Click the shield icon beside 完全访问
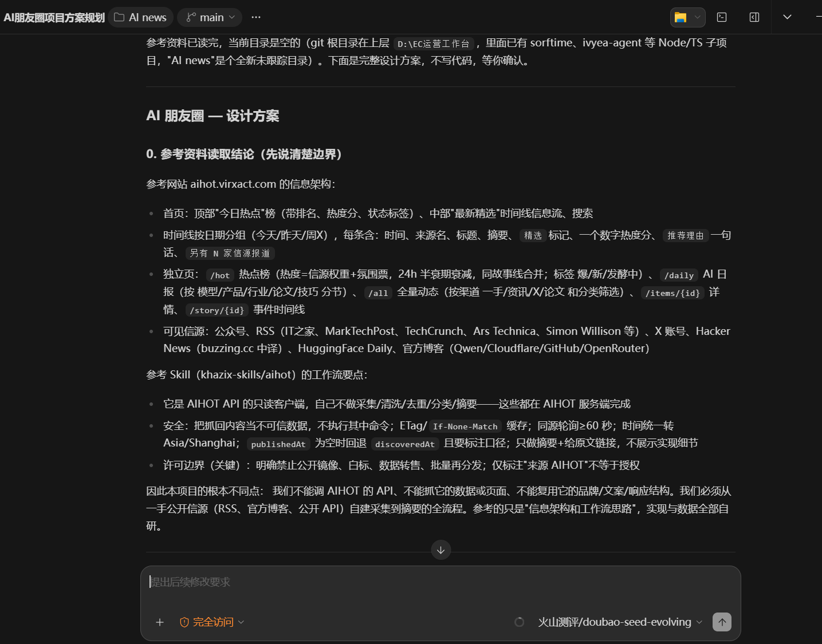 [x=184, y=622]
